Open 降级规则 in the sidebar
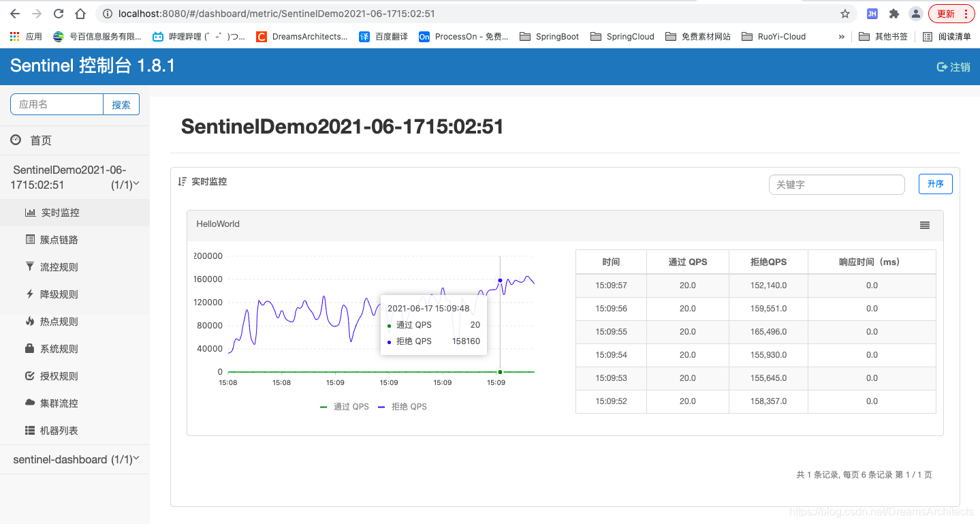The height and width of the screenshot is (524, 980). [75, 294]
